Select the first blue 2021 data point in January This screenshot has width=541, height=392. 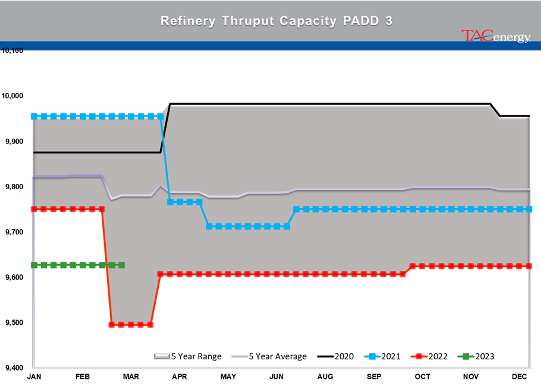(34, 116)
